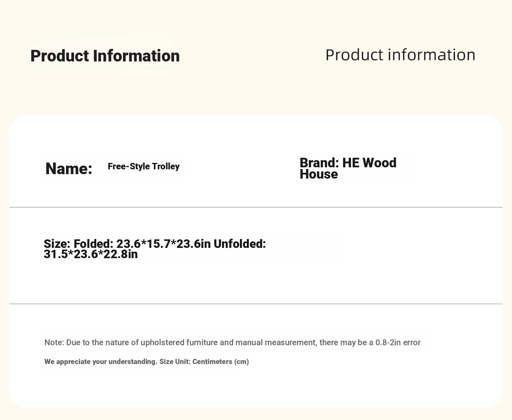The image size is (512, 420).
Task: Click the divider line beneath the Name row
Action: tap(256, 207)
